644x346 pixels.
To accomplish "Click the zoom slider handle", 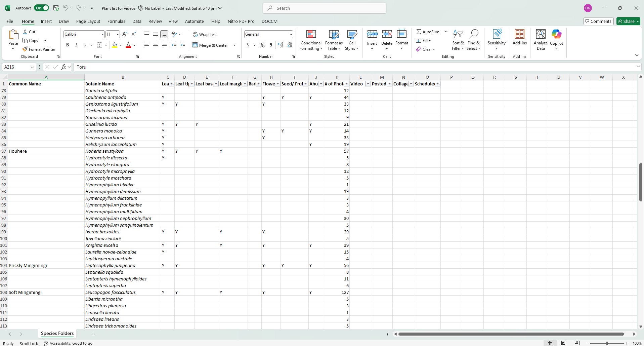I will tap(607, 343).
